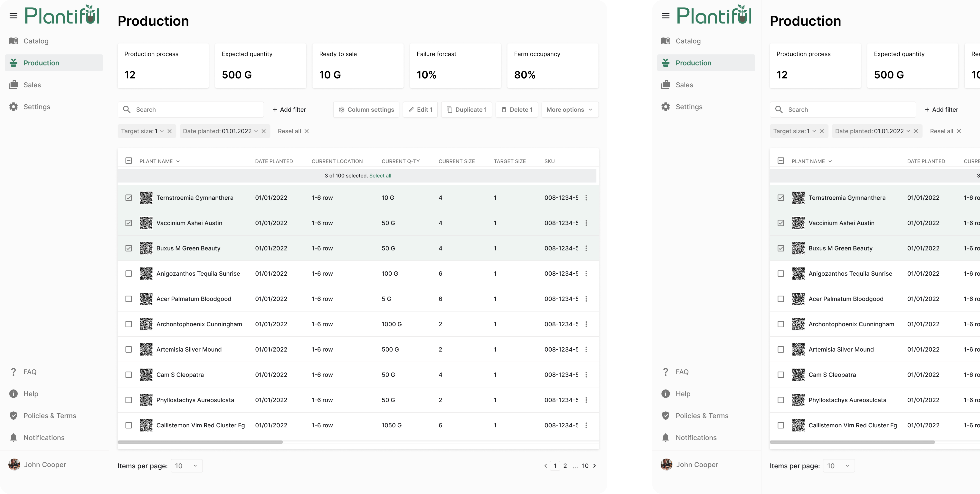This screenshot has width=980, height=494.
Task: Click the Delete 1 trash button
Action: (x=517, y=109)
